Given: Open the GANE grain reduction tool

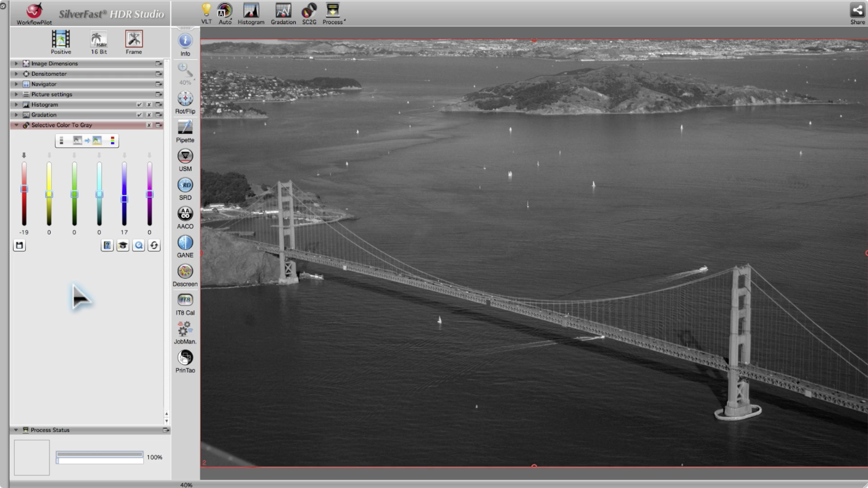Looking at the screenshot, I should coord(185,243).
